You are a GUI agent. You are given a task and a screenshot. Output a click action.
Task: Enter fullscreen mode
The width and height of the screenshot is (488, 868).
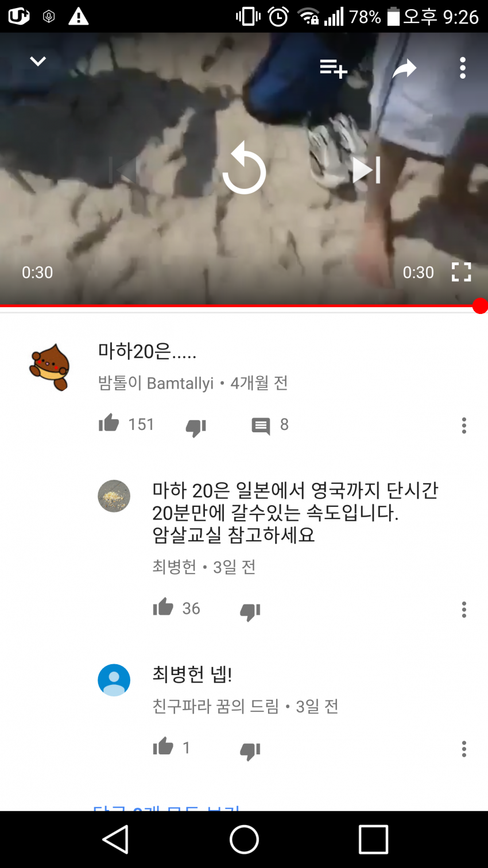coord(461,272)
